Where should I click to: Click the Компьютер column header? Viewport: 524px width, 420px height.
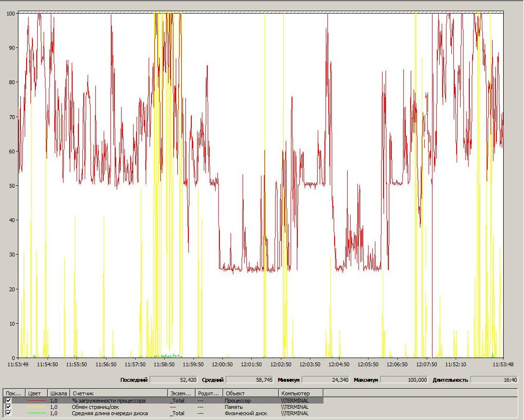pyautogui.click(x=301, y=393)
